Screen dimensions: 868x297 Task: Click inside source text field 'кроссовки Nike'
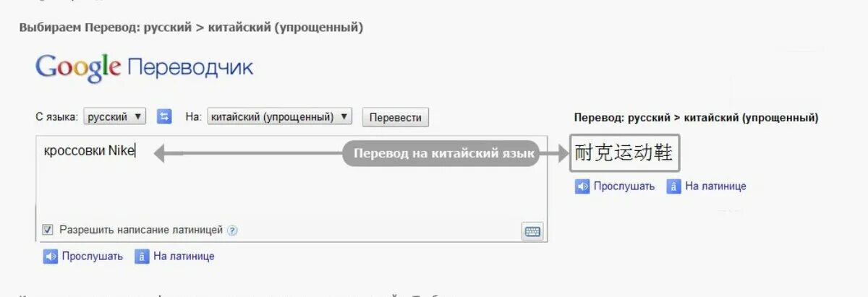(292, 188)
